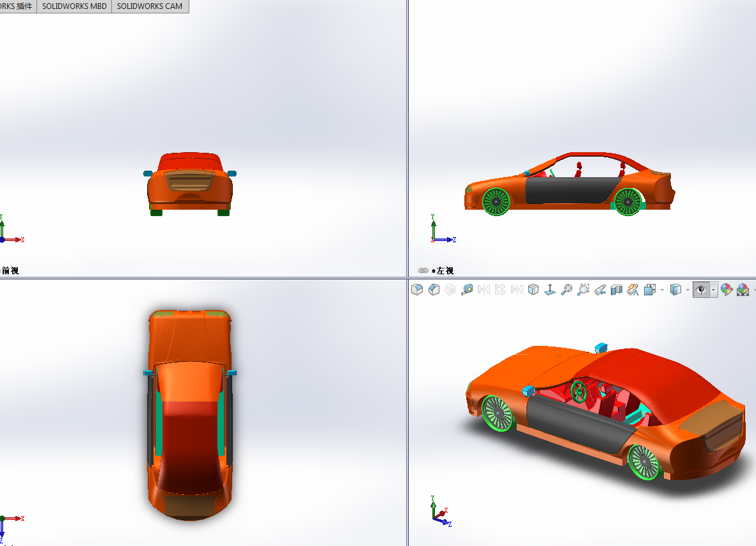756x546 pixels.
Task: Select the rear wheel in left view
Action: point(628,201)
